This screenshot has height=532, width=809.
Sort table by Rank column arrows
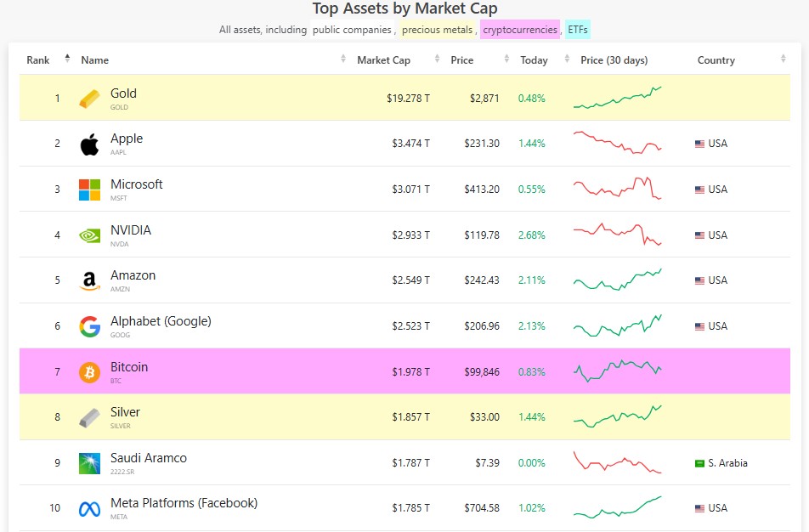tap(67, 59)
